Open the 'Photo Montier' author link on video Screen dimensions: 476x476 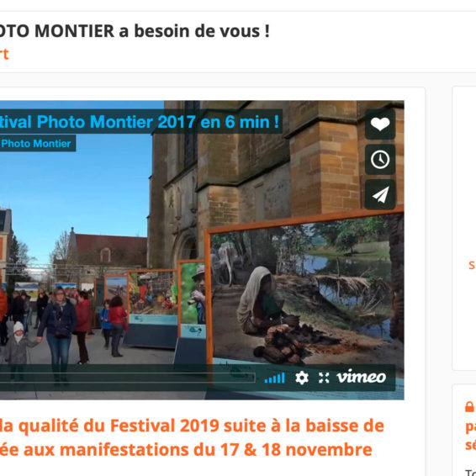36,143
